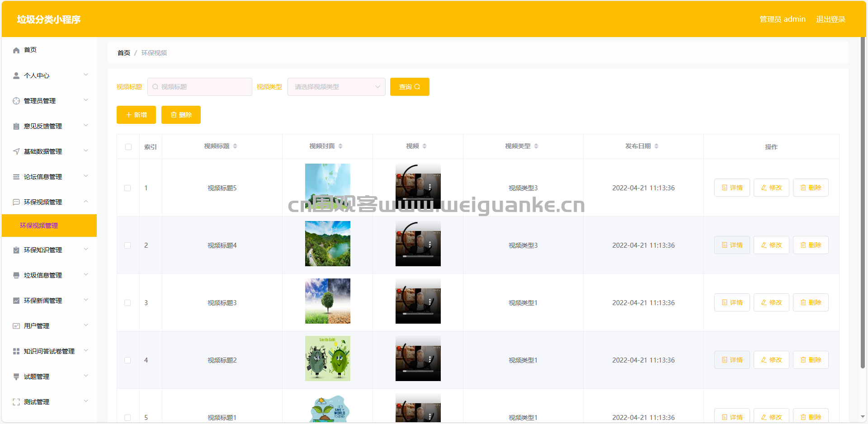868x424 pixels.
Task: Expand 垃圾信息管理 with its chevron
Action: click(x=86, y=275)
